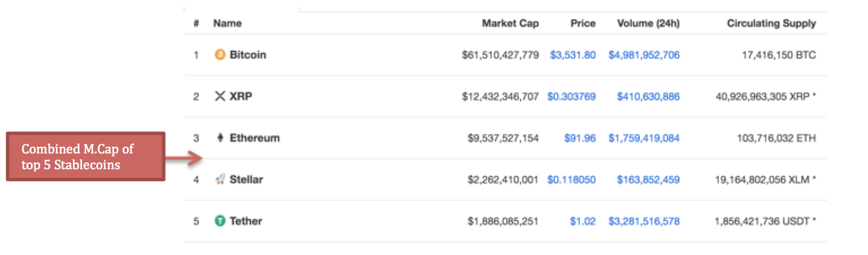Screen dimensions: 868x255
Task: Sort by the Price column header
Action: pyautogui.click(x=583, y=23)
